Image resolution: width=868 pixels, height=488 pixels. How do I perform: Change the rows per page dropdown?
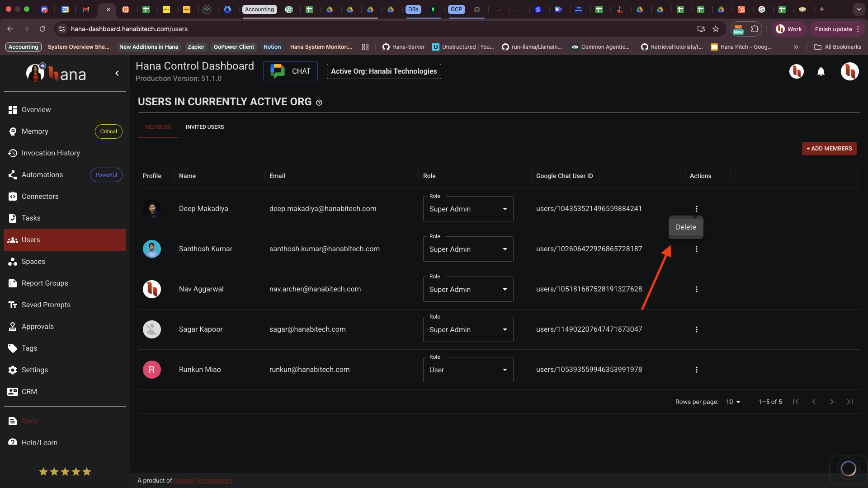tap(733, 402)
